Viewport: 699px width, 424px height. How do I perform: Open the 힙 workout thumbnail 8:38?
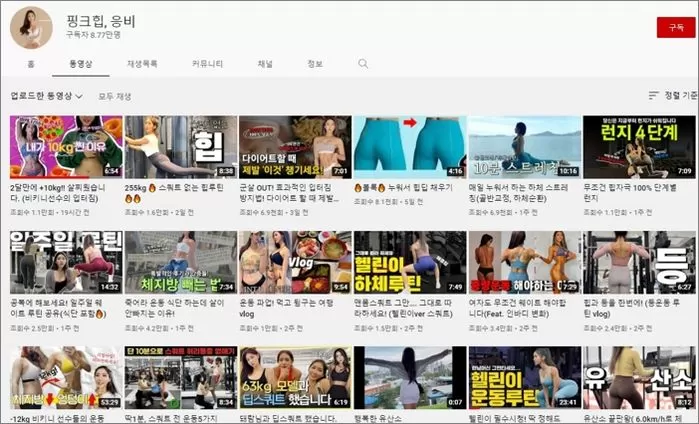point(181,147)
